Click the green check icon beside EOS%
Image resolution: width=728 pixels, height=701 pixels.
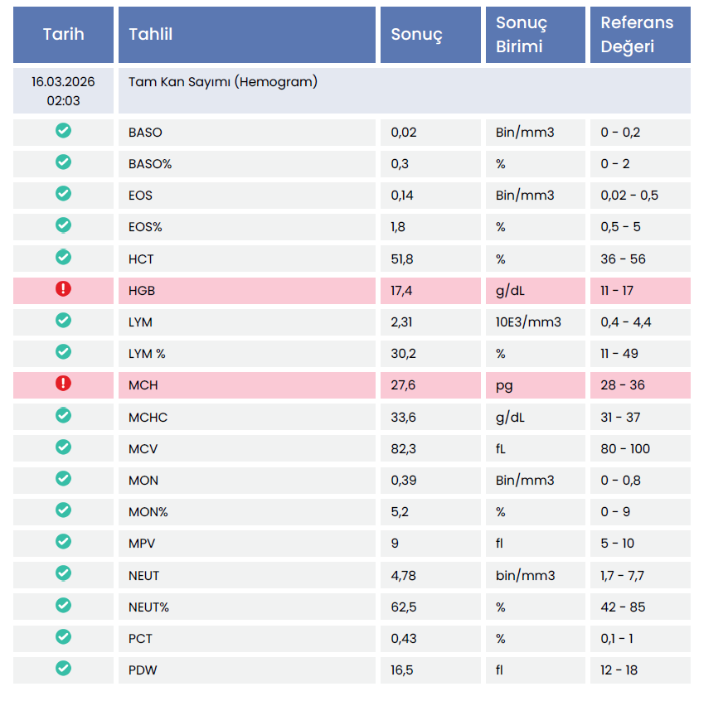(63, 225)
